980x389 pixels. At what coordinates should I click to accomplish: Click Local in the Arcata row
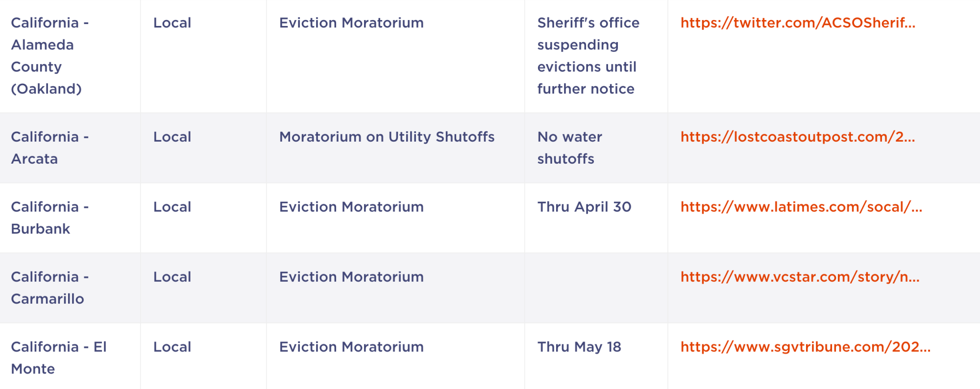(172, 137)
